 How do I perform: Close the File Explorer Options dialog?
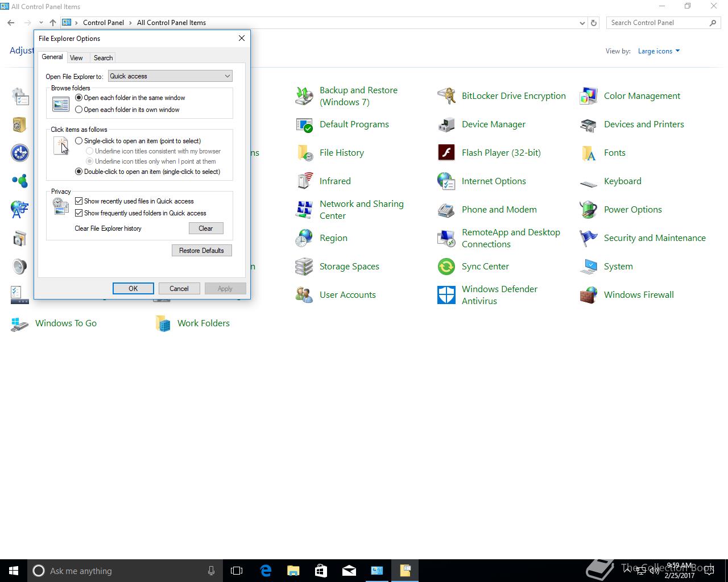point(242,38)
